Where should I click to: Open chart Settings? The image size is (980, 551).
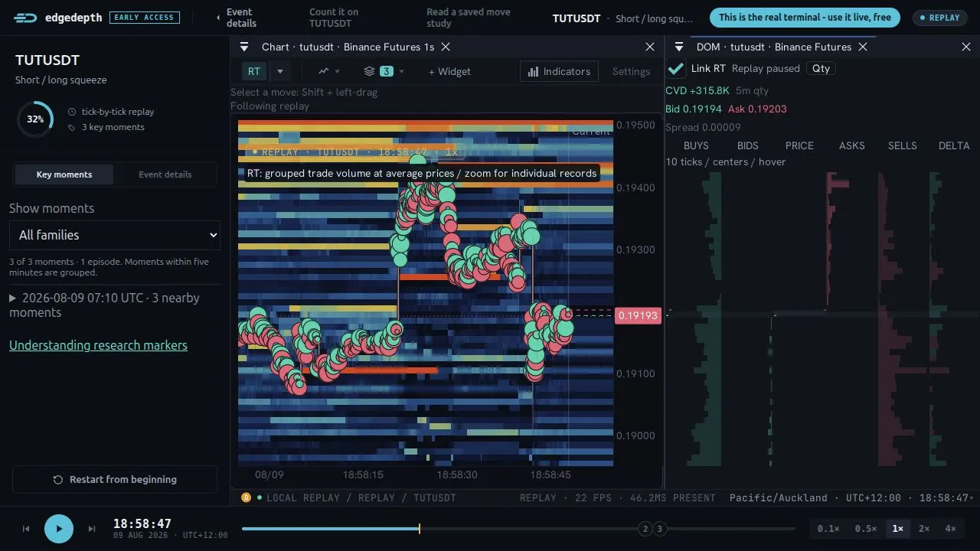631,71
